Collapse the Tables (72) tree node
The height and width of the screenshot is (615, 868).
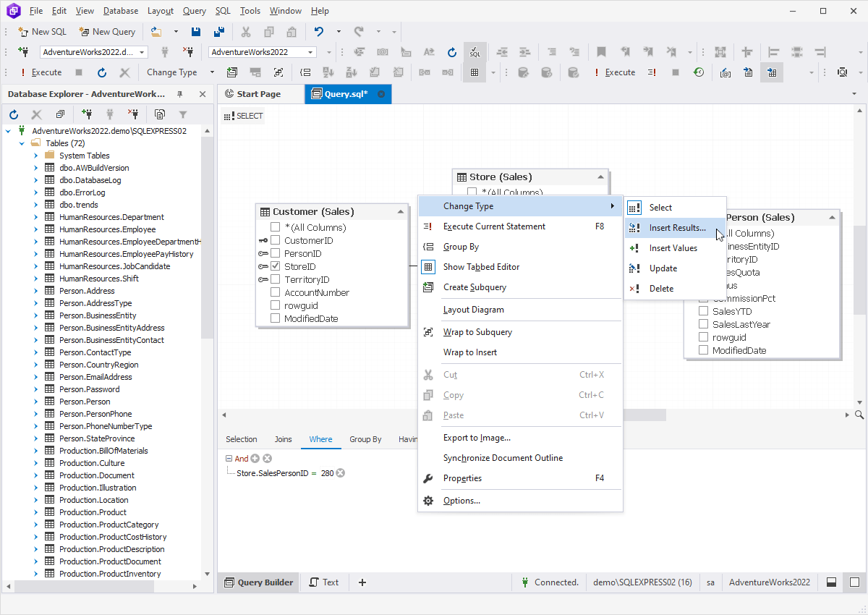(22, 143)
